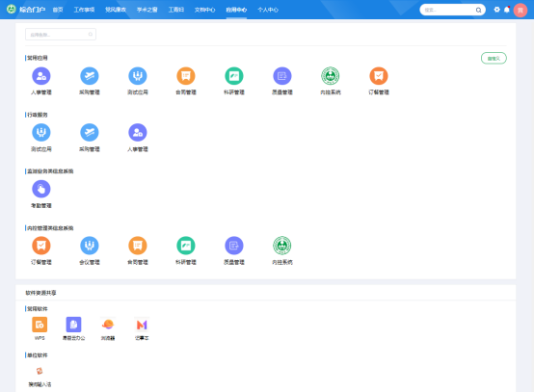Focus the application name search field
Viewport: 534px width, 392px height.
click(61, 35)
